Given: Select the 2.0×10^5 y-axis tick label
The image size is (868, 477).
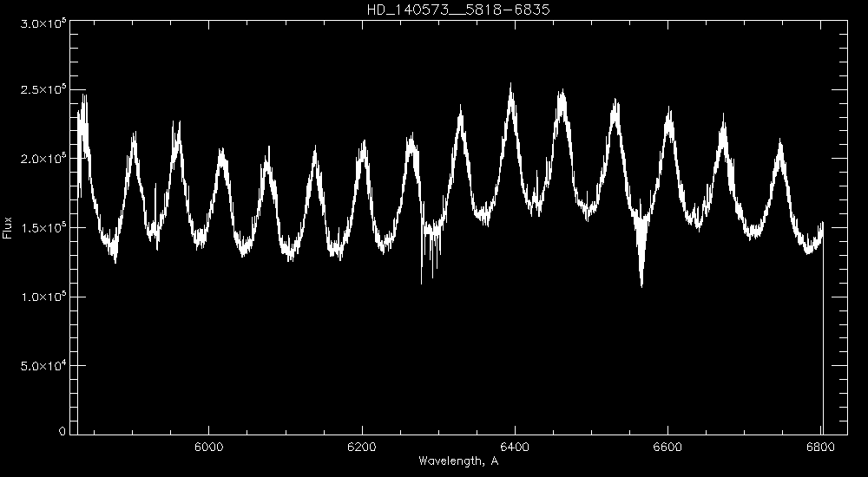Looking at the screenshot, I should point(43,160).
